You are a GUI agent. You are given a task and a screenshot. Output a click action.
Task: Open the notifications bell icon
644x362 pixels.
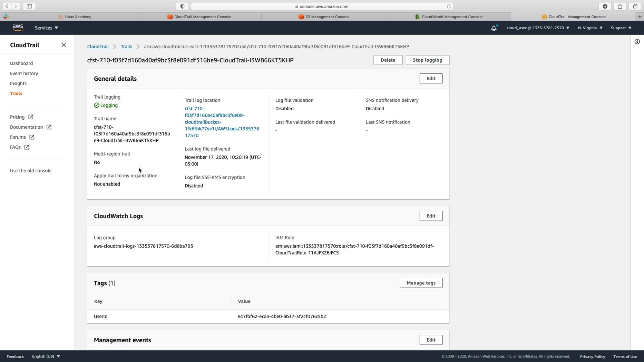pyautogui.click(x=494, y=28)
